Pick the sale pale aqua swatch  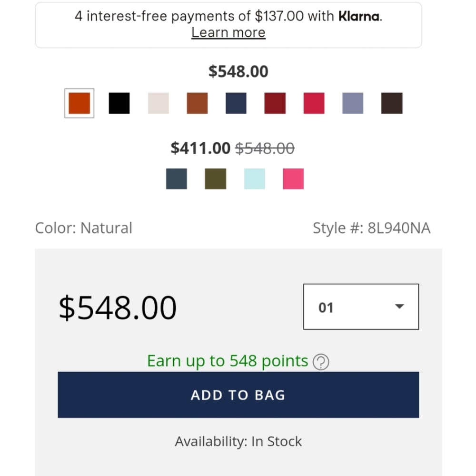[254, 179]
